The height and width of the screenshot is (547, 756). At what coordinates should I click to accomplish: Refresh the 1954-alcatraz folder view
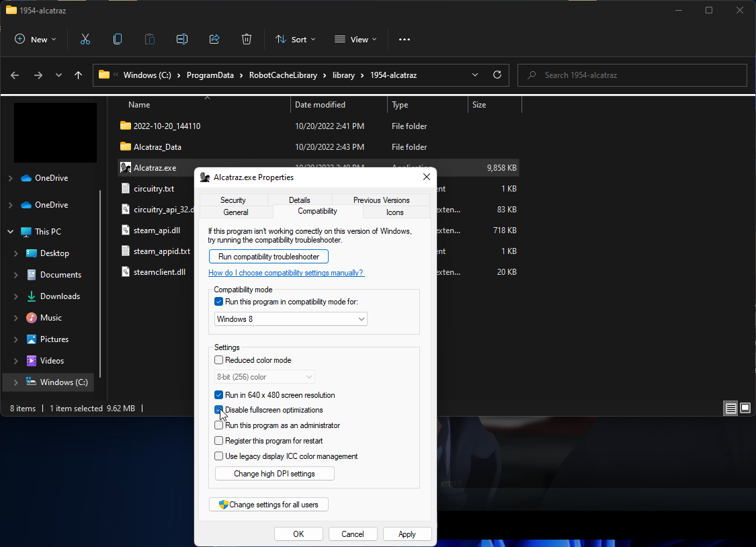[x=497, y=75]
